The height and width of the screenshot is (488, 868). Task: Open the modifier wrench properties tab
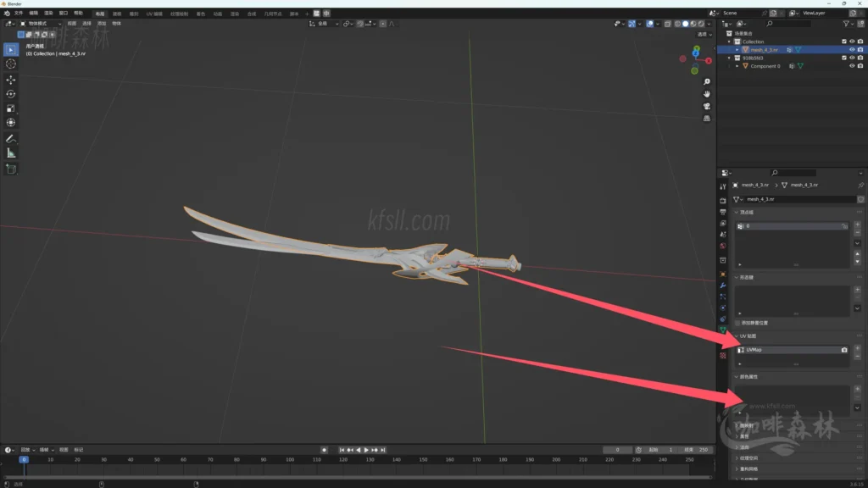[x=723, y=286]
